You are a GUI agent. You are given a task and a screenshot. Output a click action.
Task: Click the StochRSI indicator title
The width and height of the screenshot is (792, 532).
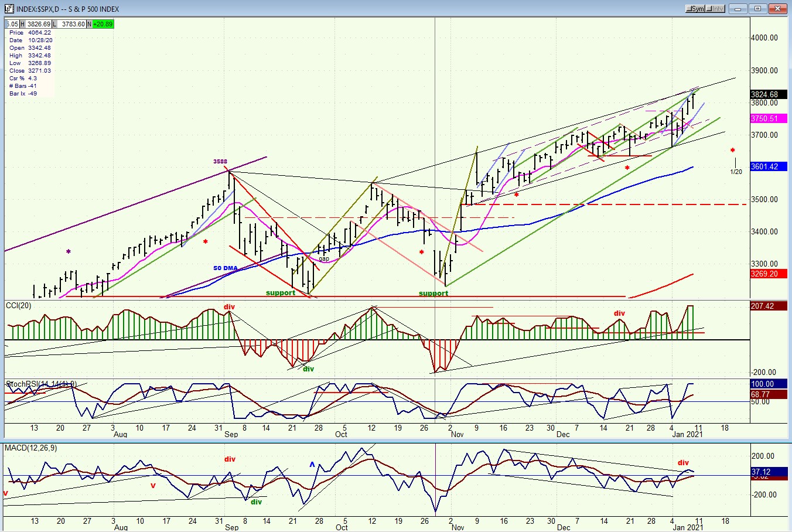41,384
